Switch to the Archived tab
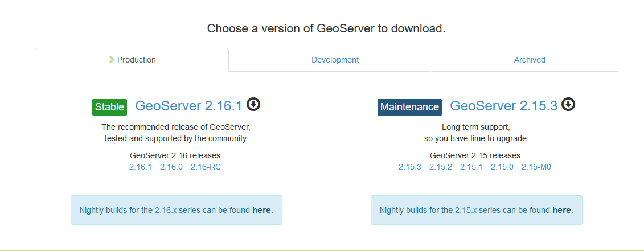Screen dimensions: 644x251 (530, 60)
